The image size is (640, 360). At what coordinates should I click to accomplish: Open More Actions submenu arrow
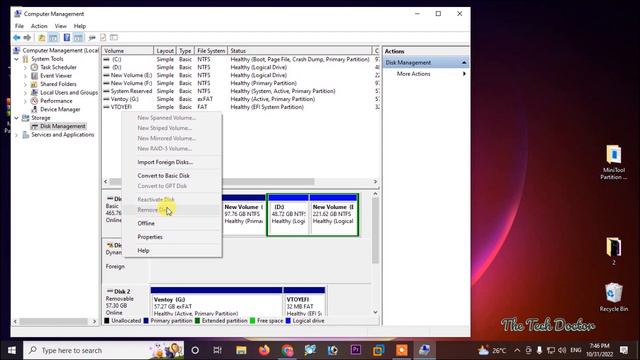[464, 74]
